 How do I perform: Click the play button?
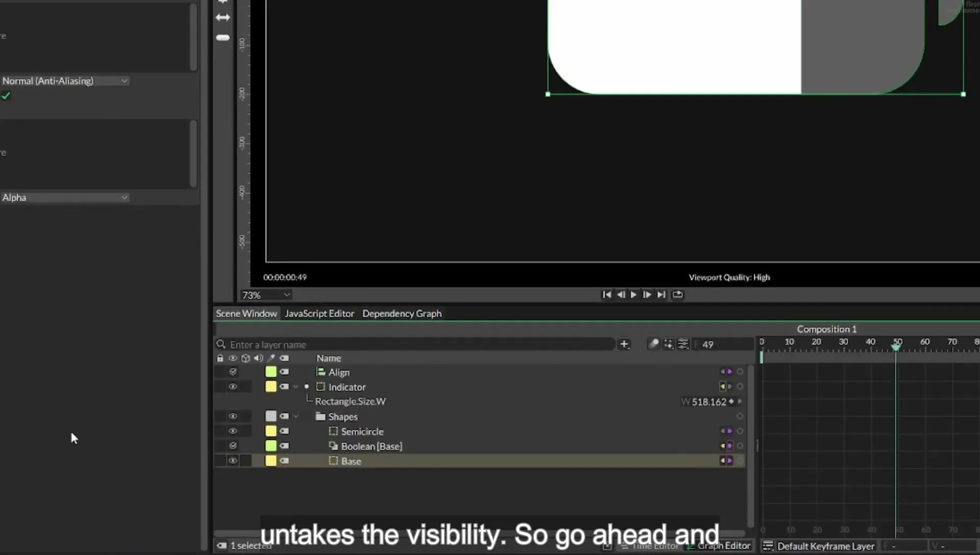(633, 294)
